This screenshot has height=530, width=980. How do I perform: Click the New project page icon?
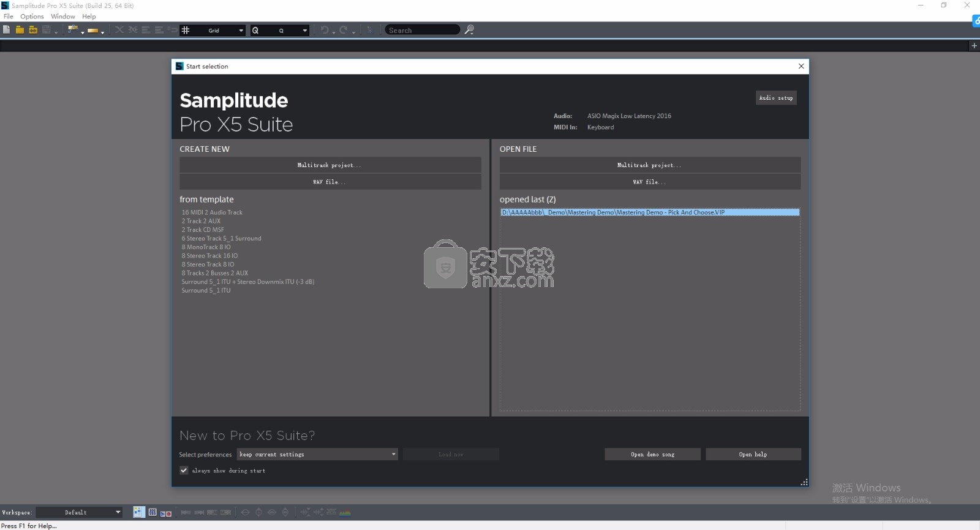6,29
